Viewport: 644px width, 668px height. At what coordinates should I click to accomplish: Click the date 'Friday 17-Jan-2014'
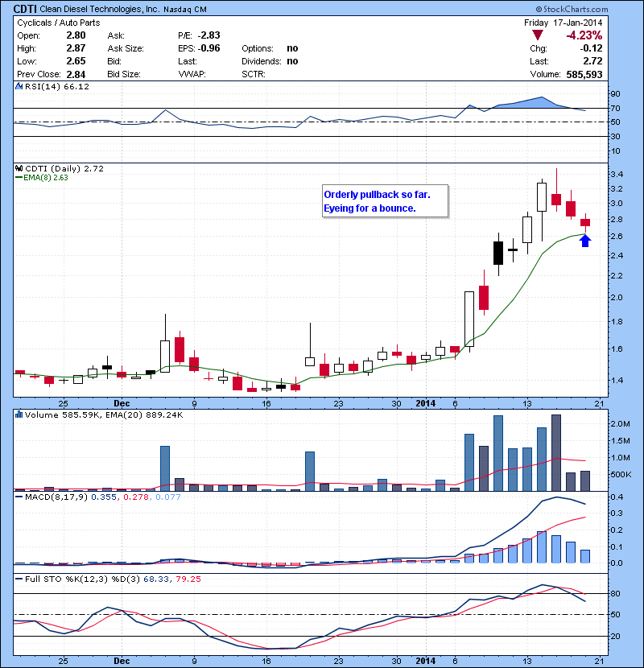tap(563, 23)
